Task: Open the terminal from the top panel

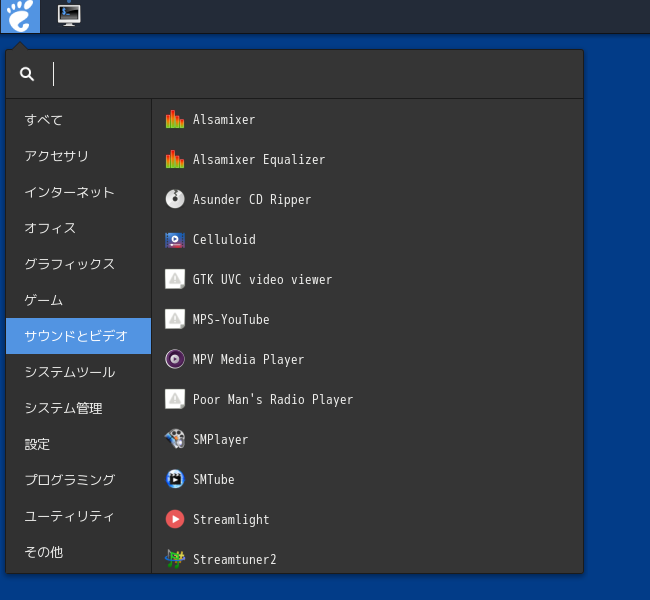Action: (x=69, y=16)
